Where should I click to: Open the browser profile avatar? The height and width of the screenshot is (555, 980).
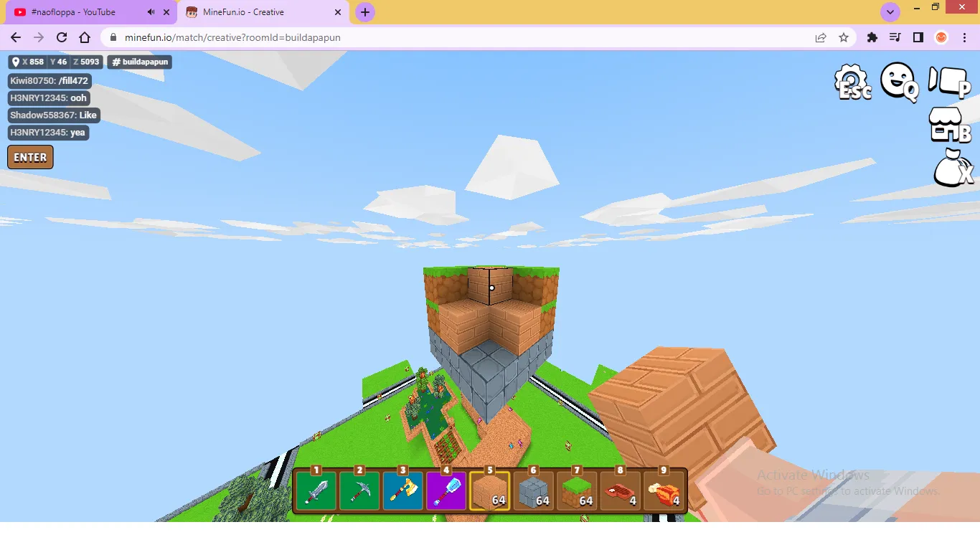(x=941, y=37)
